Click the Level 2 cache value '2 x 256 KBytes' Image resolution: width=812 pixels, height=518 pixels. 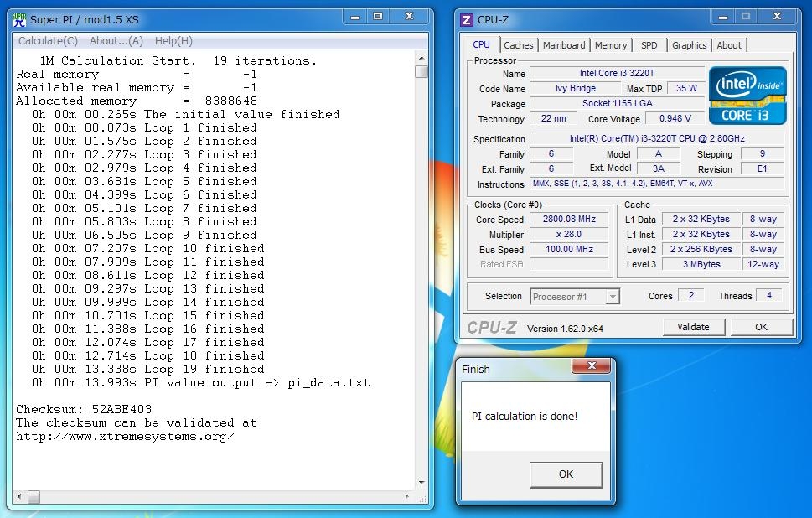click(x=701, y=249)
